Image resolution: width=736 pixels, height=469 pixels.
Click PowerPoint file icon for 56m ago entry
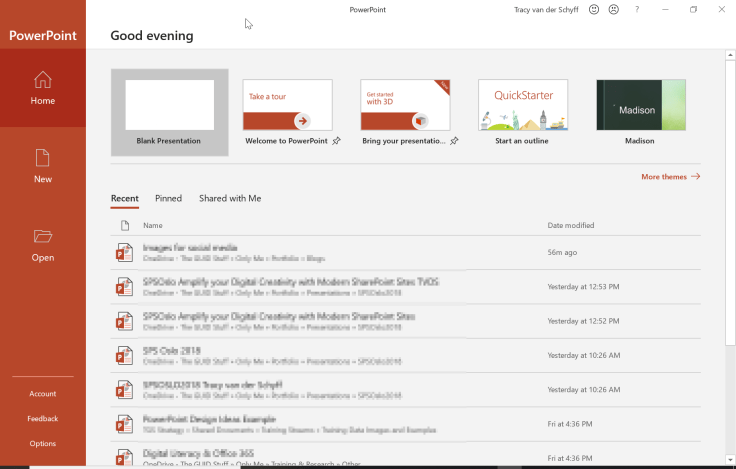124,253
